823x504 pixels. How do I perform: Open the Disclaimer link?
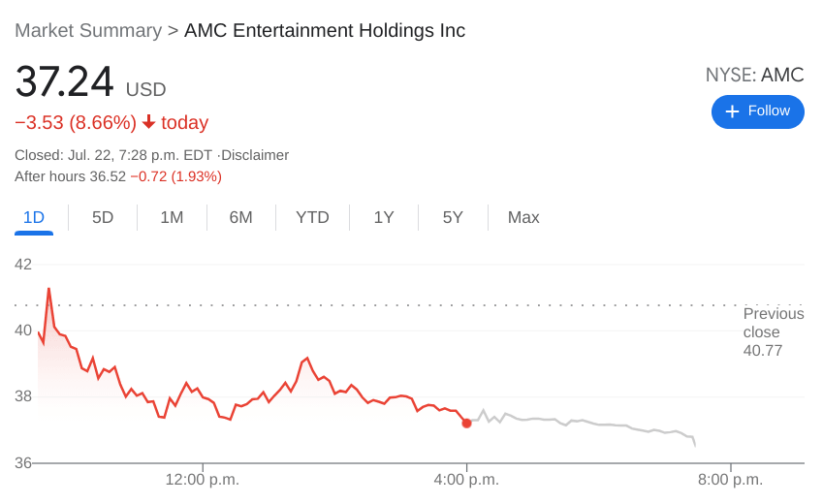tap(255, 155)
